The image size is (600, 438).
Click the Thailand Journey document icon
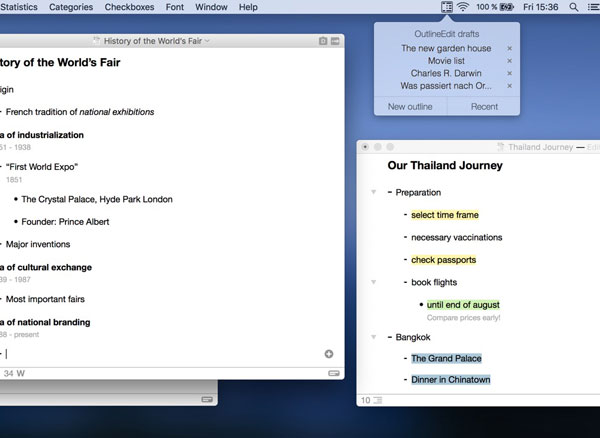coord(500,147)
